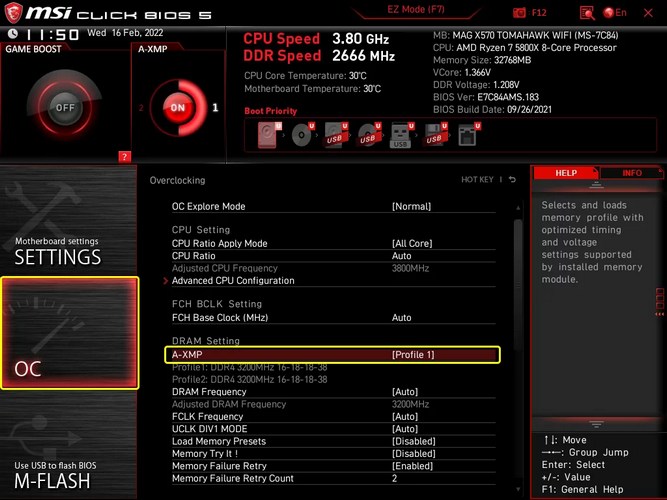Open the A-XMP Profile 1 dropdown
The width and height of the screenshot is (667, 500).
332,354
